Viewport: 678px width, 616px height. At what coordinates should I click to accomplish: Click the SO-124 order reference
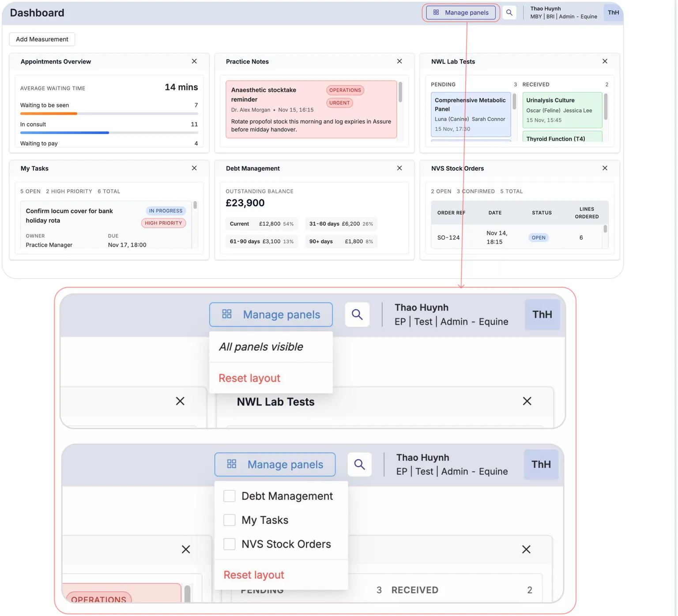point(448,237)
